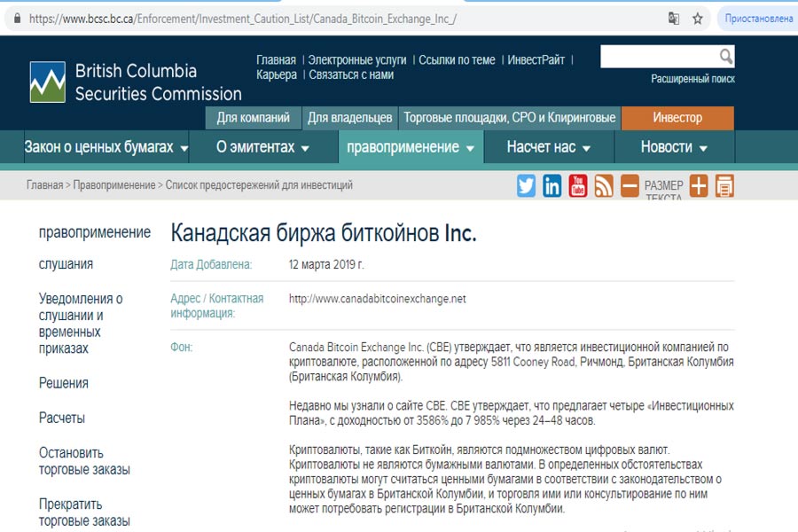The height and width of the screenshot is (532, 798).
Task: Open 'Прекратить торговые заказы' sidebar link
Action: pos(84,512)
